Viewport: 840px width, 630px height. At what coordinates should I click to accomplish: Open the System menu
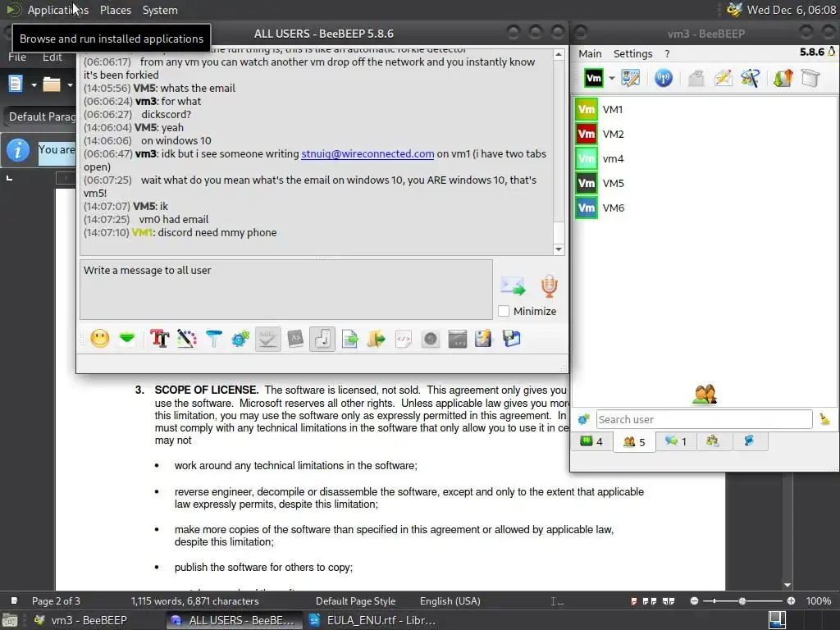point(160,10)
